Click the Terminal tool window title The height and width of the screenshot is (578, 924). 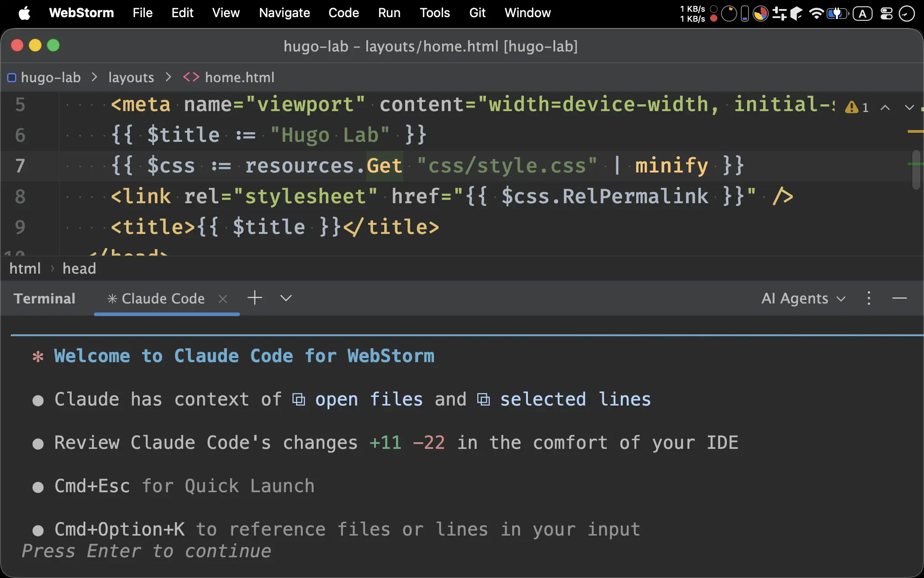[x=44, y=298]
